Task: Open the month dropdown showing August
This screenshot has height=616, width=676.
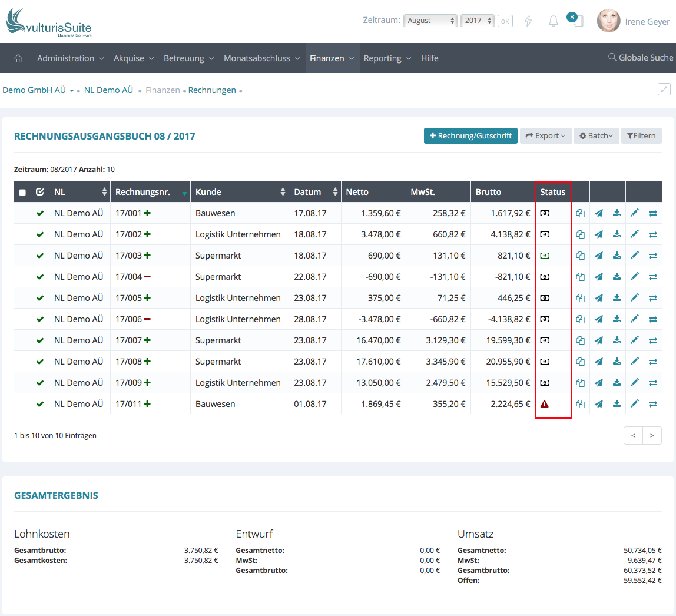Action: (x=430, y=21)
